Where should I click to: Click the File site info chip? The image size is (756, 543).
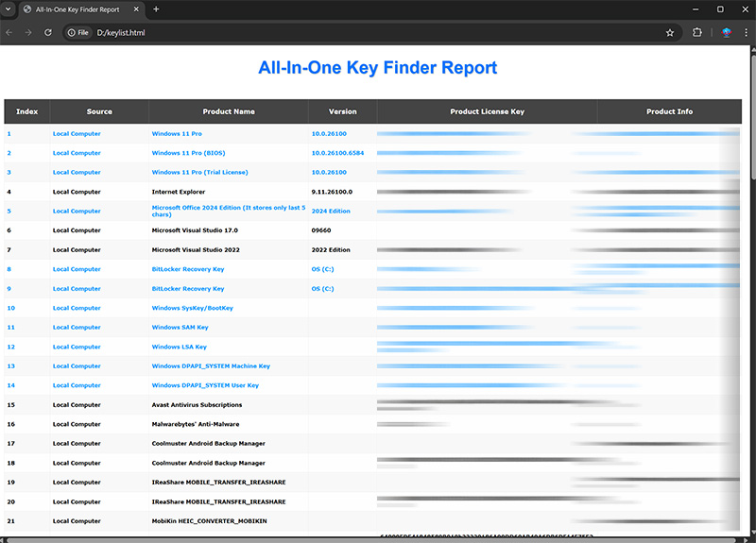pyautogui.click(x=78, y=32)
